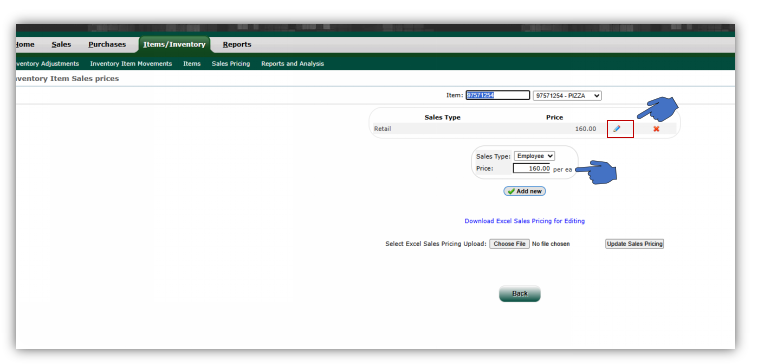Expand the 97571254 - PIZZA item dropdown
Screen dimensions: 761x364
[x=567, y=96]
